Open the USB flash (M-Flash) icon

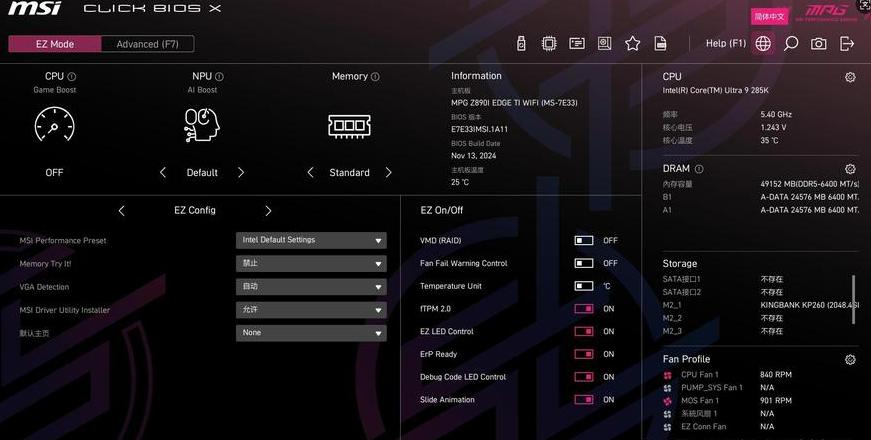tap(521, 43)
